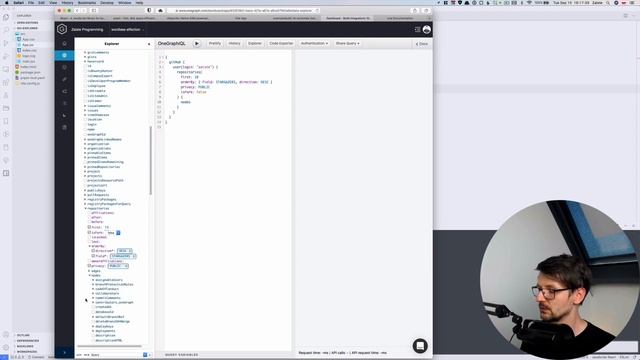
Task: Click the iCloud icon in Safari toolbar
Action: pyautogui.click(x=160, y=11)
